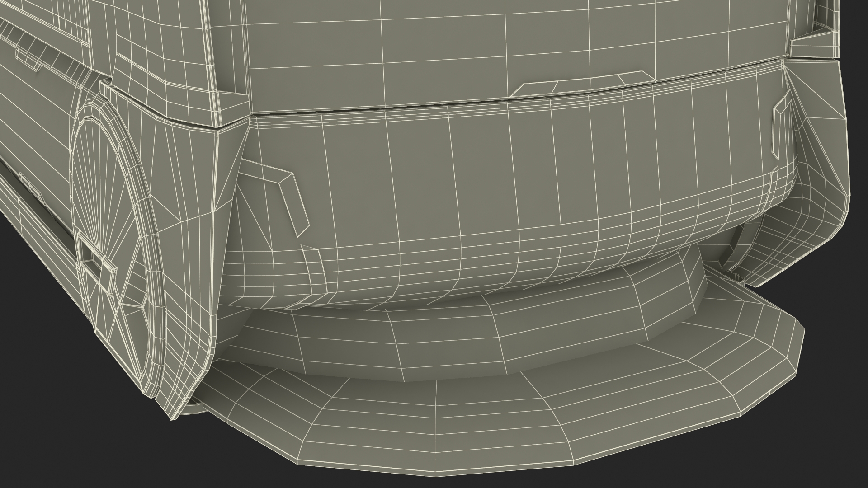
Task: Select the bumper's main front face center
Action: (497, 181)
